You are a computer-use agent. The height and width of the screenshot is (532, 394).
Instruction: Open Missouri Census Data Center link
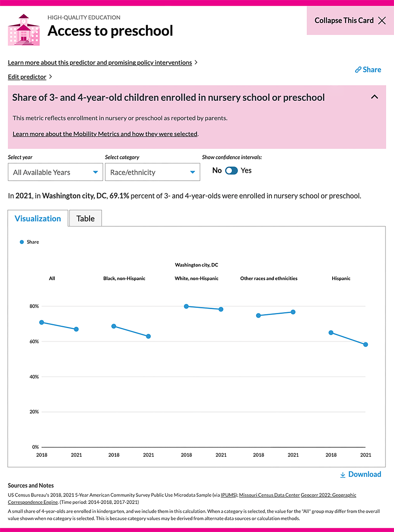(x=269, y=495)
